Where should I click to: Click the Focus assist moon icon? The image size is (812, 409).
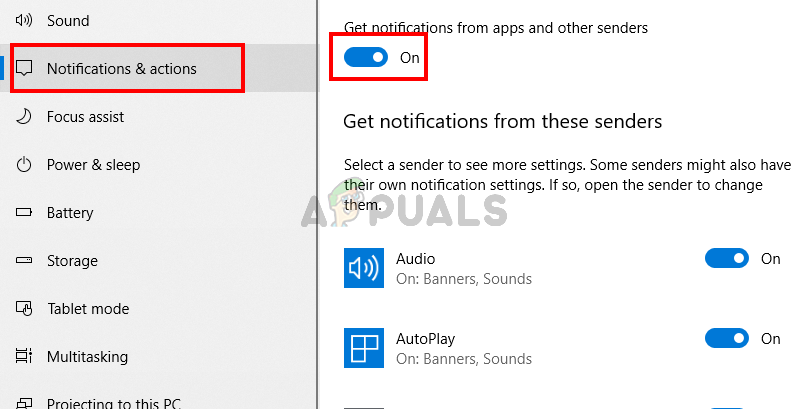click(24, 116)
